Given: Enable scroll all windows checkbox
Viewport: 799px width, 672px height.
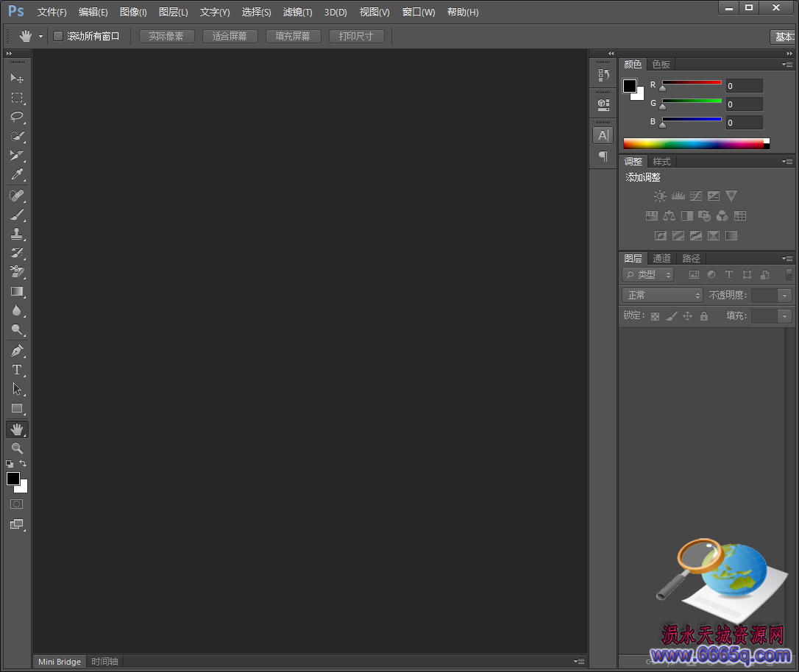Looking at the screenshot, I should click(58, 36).
